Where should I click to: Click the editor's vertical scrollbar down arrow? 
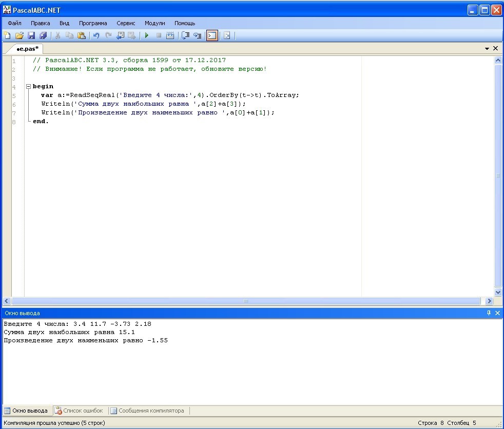[x=498, y=291]
